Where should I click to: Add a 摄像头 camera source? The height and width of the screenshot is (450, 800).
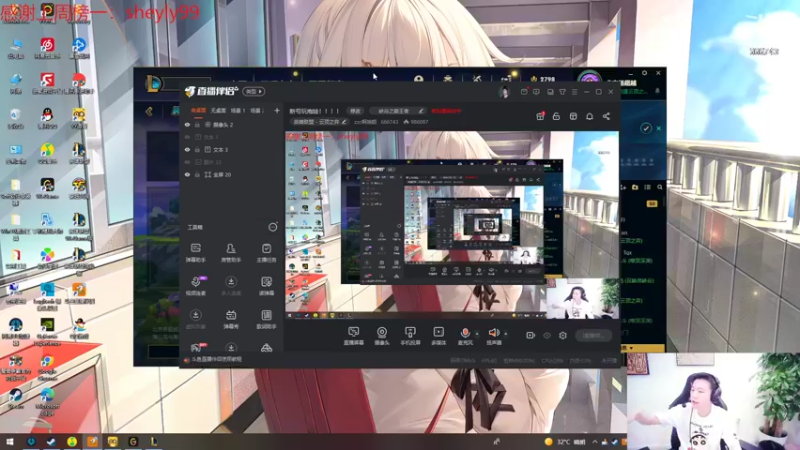pyautogui.click(x=382, y=336)
